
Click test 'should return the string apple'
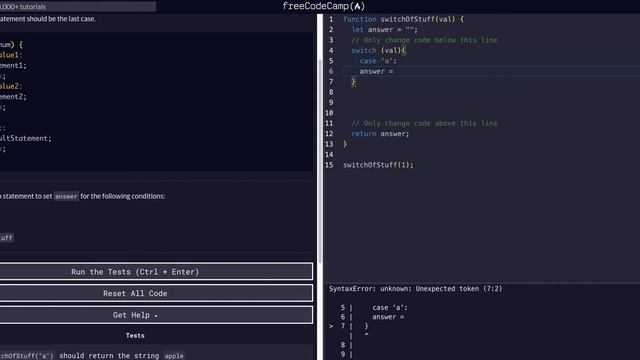click(x=92, y=356)
